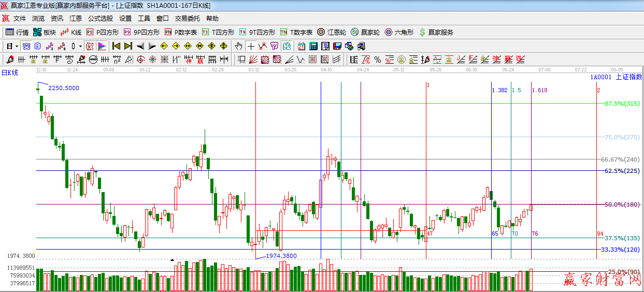Open the 江恩 menu
The height and width of the screenshot is (292, 644).
click(x=76, y=18)
